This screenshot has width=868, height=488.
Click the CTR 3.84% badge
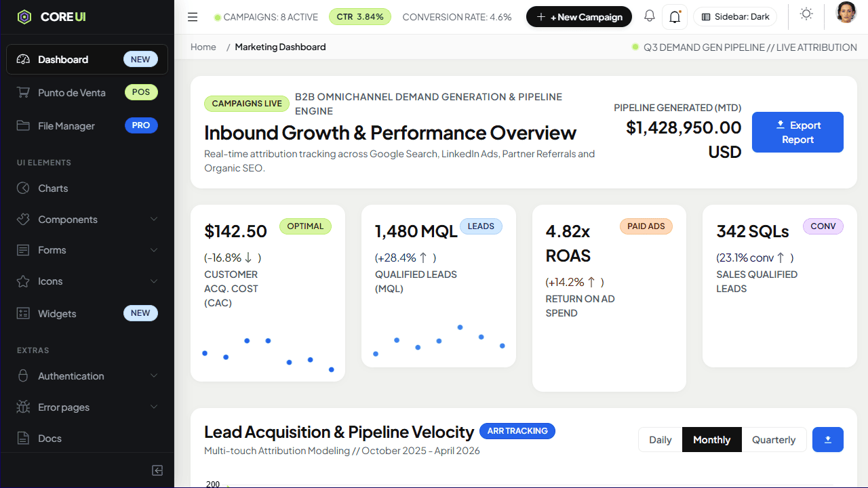[360, 17]
